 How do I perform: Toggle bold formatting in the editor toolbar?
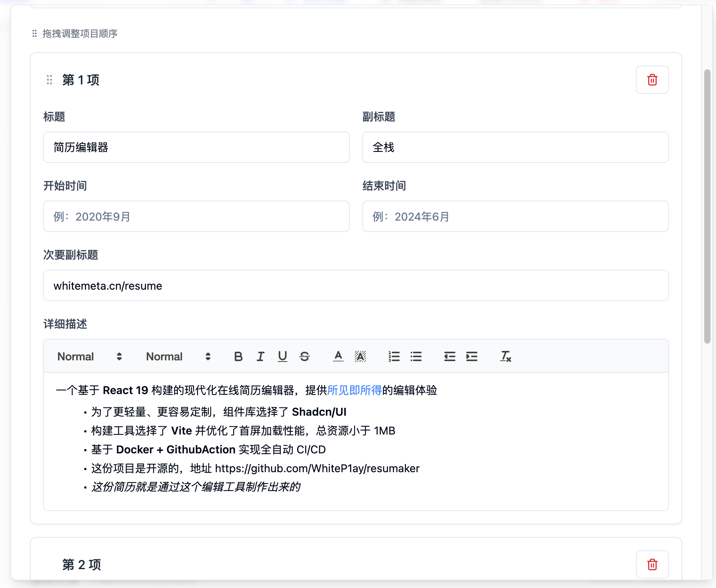click(x=238, y=356)
